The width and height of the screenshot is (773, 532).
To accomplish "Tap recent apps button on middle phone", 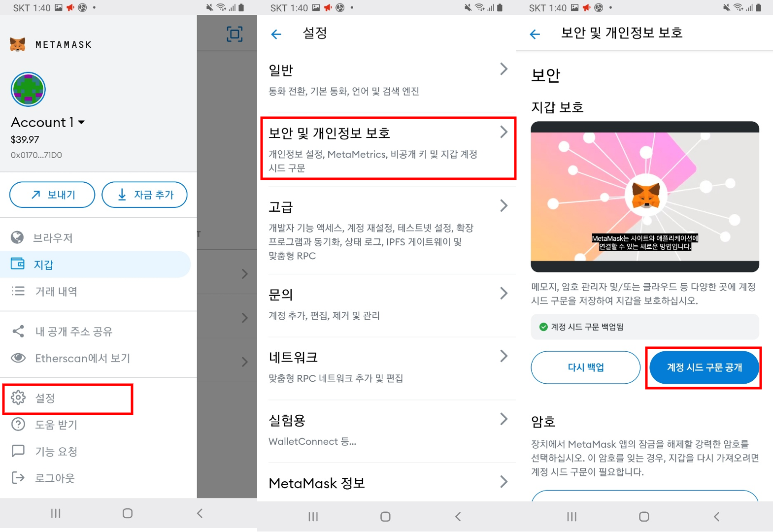I will coord(313,516).
